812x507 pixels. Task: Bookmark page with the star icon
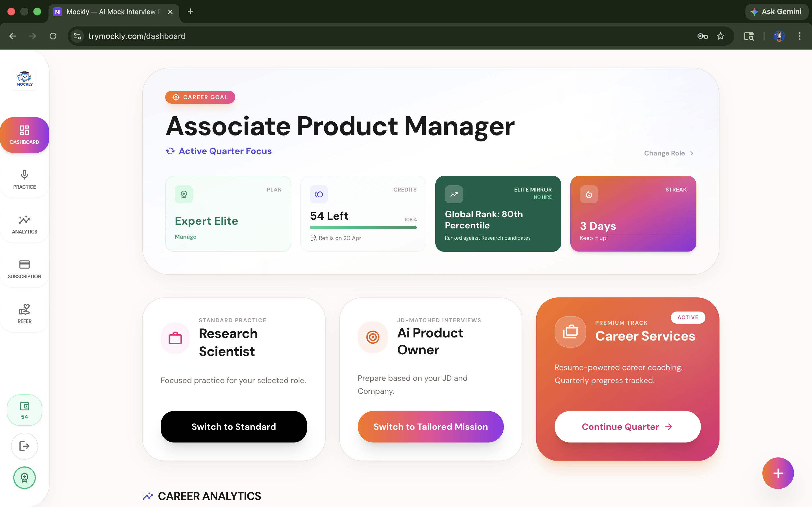(720, 36)
